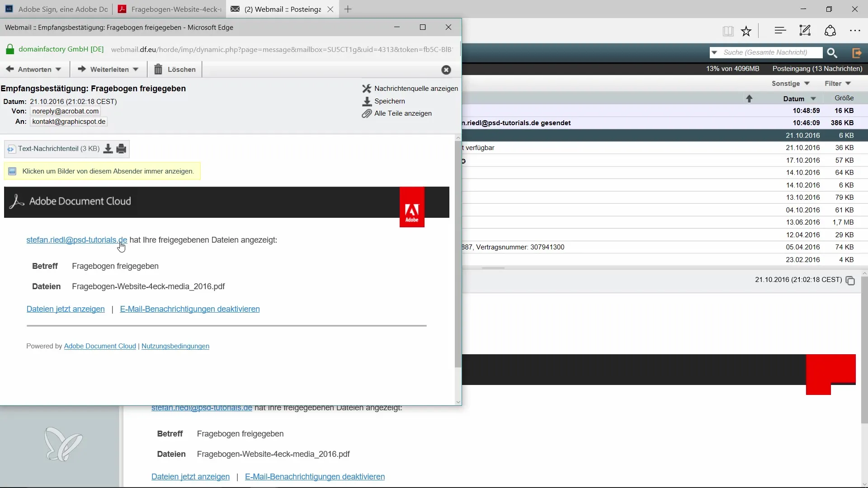
Task: Open search scope dropdown arrow
Action: click(x=714, y=52)
